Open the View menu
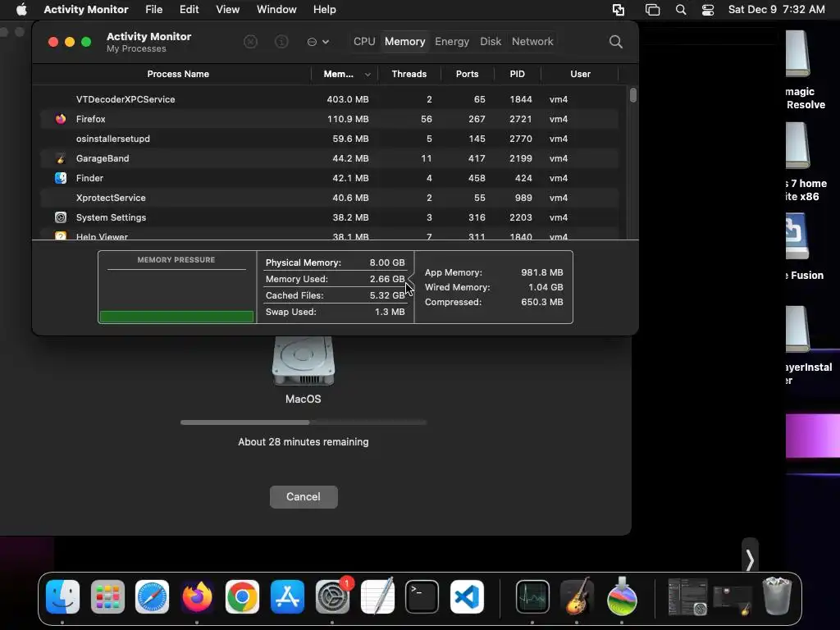The image size is (840, 630). (x=228, y=10)
